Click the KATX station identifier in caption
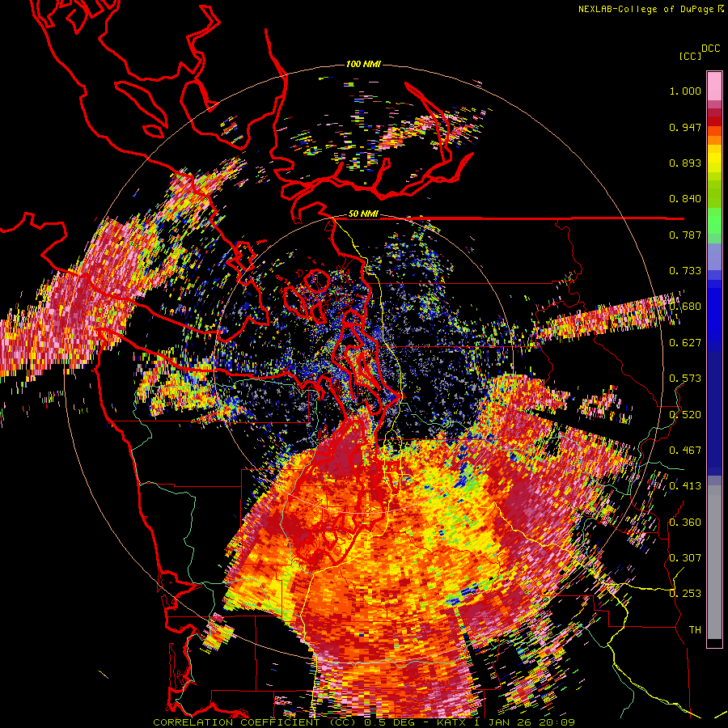728x728 pixels. click(452, 722)
